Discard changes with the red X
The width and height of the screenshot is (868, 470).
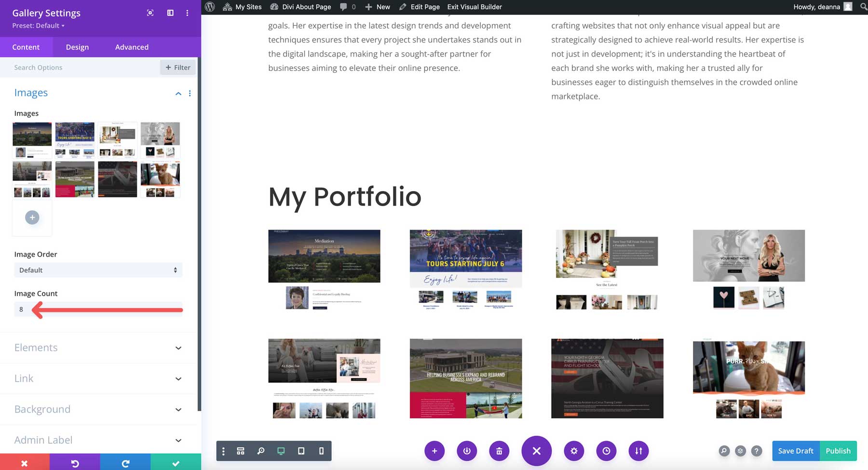[25, 462]
